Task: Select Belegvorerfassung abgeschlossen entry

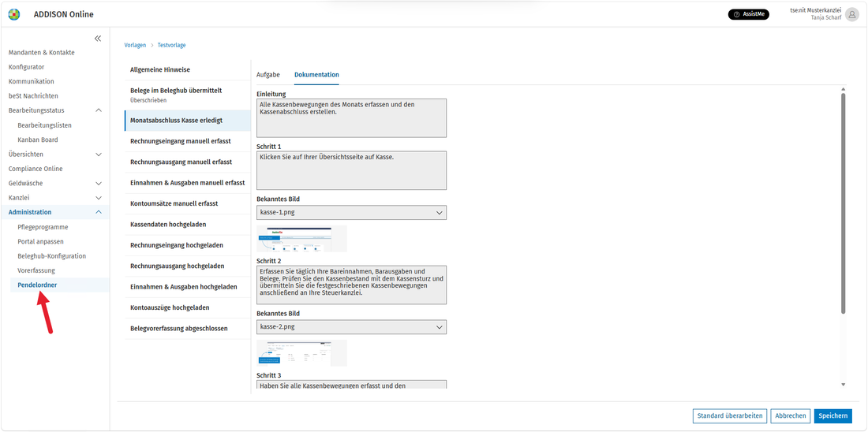Action: 188,328
